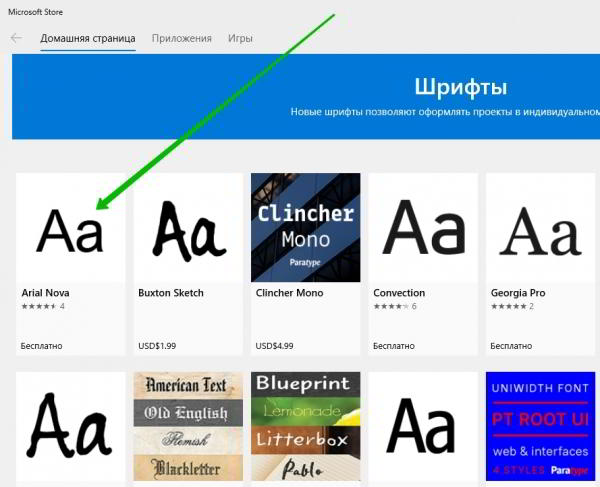Image resolution: width=600 pixels, height=487 pixels.
Task: Click the Бесплатно price under Convection
Action: (394, 346)
